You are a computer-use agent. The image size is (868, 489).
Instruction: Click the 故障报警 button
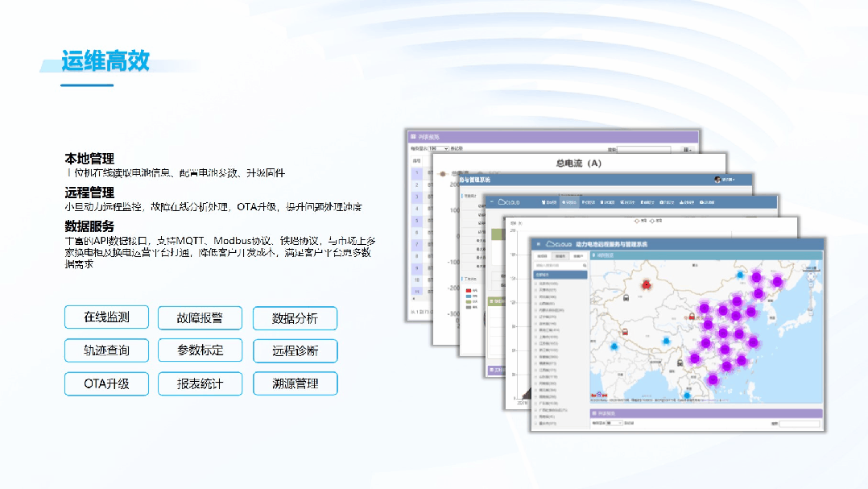(x=200, y=318)
